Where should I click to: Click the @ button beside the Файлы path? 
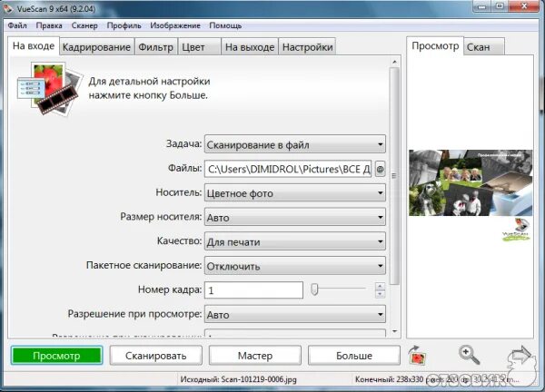coord(380,169)
